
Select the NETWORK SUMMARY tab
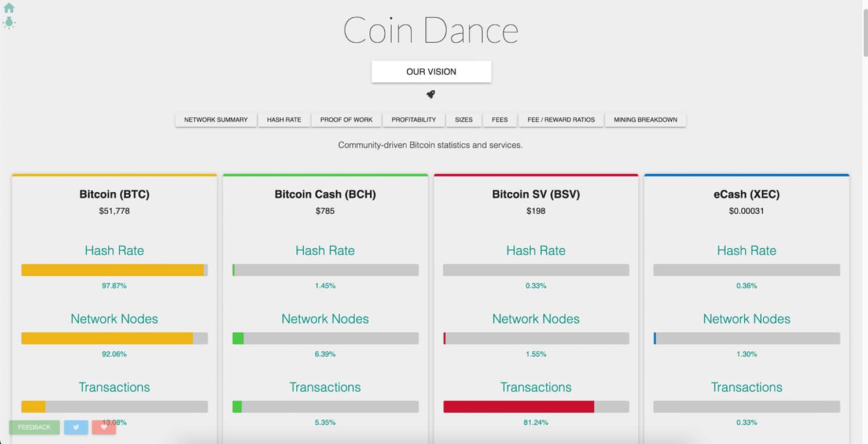click(x=216, y=120)
